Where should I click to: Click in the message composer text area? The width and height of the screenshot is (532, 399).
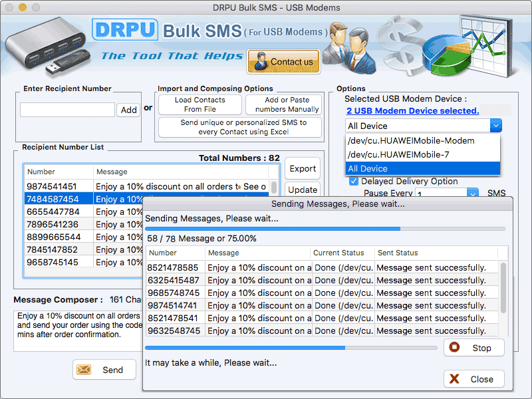[78, 331]
